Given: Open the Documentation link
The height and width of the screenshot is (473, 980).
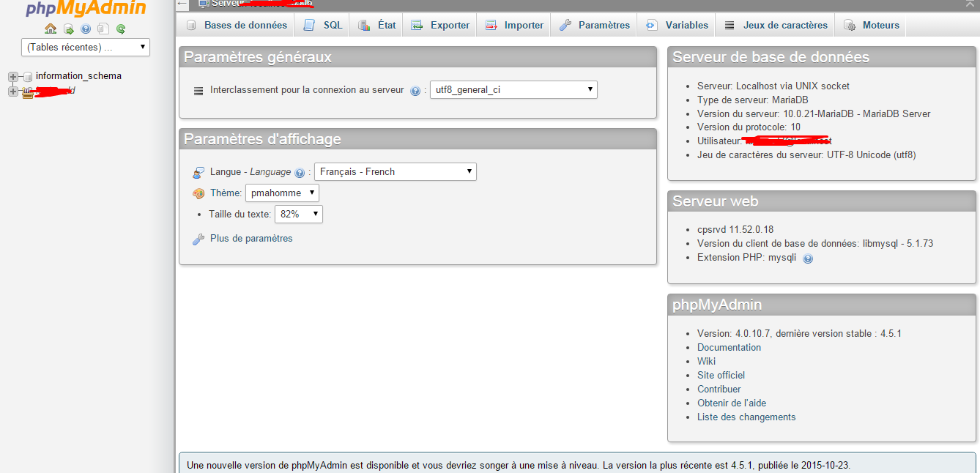Looking at the screenshot, I should (729, 347).
